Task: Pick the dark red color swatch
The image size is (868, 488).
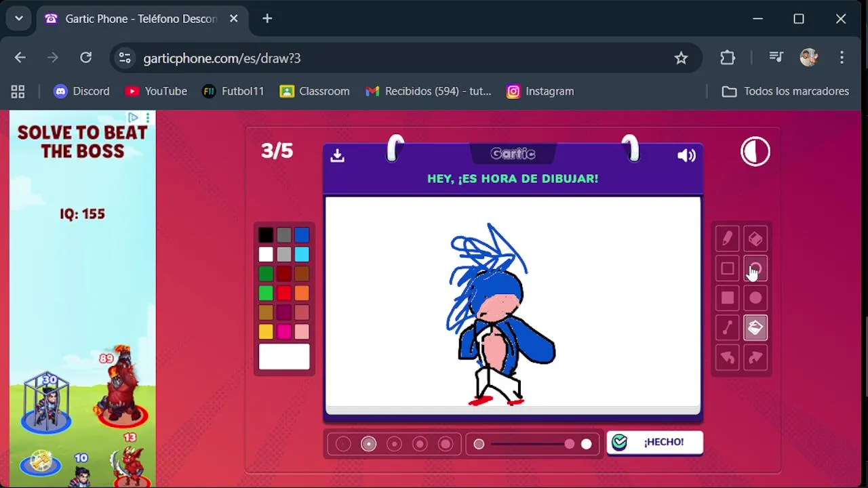Action: click(284, 274)
